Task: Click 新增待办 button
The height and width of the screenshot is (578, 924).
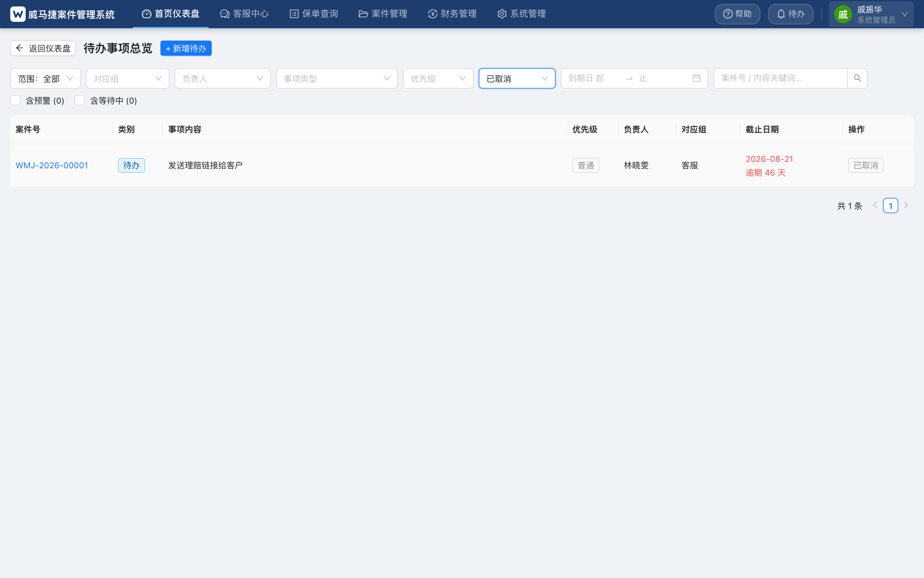Action: pyautogui.click(x=186, y=48)
